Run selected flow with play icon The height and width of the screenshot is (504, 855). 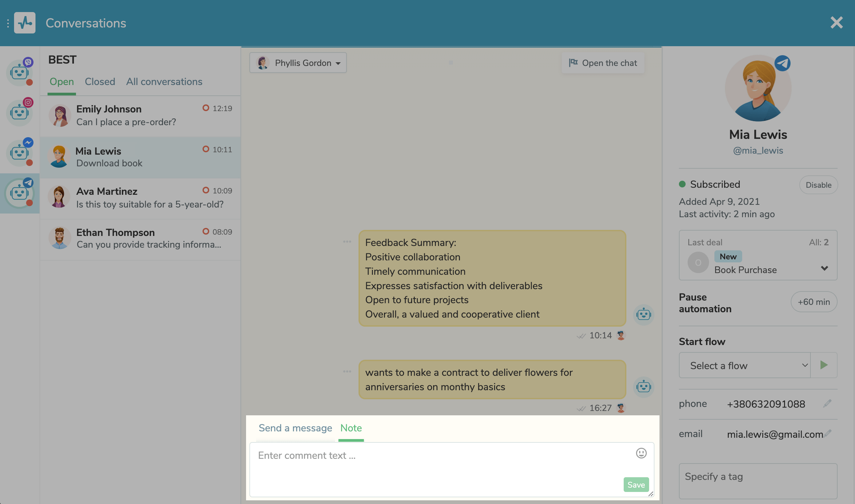tap(824, 365)
